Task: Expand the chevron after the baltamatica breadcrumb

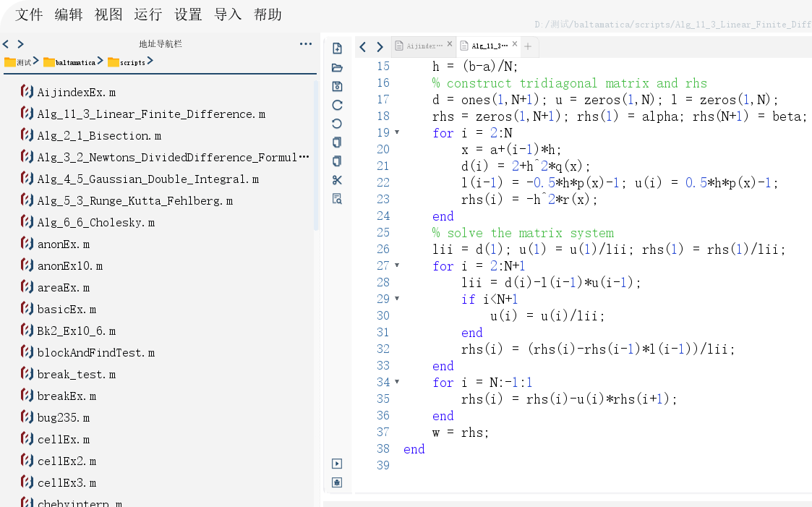Action: 101,61
